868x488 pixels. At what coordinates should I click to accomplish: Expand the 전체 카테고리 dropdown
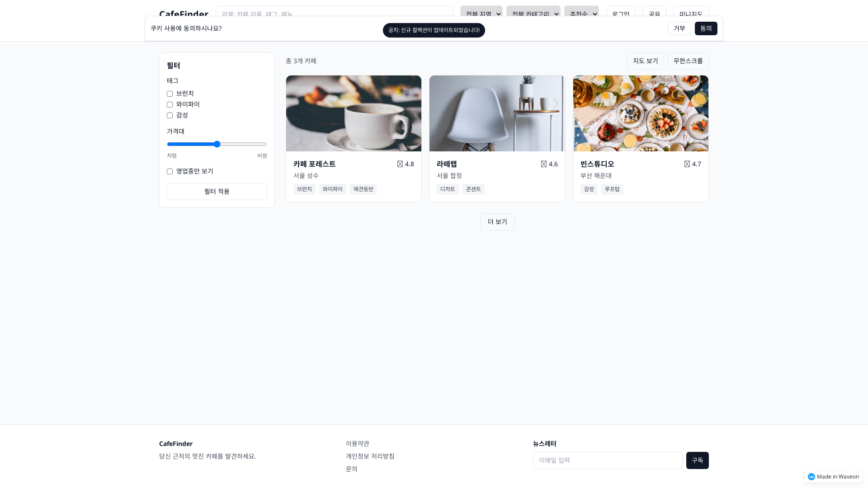pos(533,14)
